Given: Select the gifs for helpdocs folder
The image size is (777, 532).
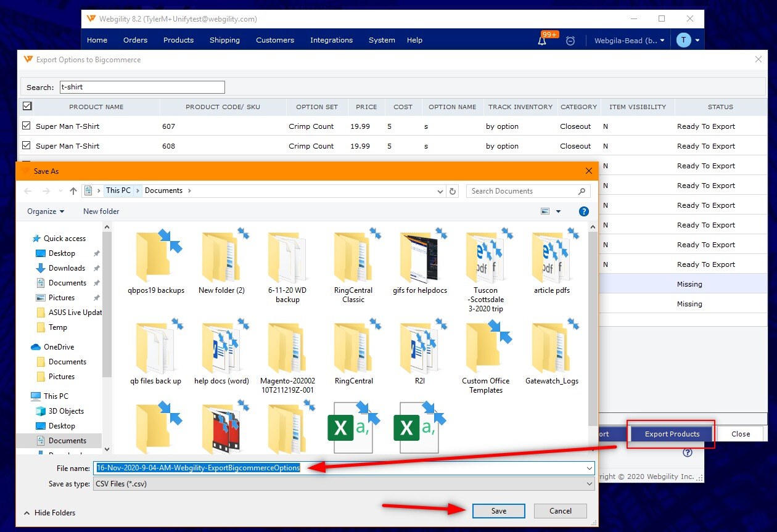Looking at the screenshot, I should click(420, 263).
